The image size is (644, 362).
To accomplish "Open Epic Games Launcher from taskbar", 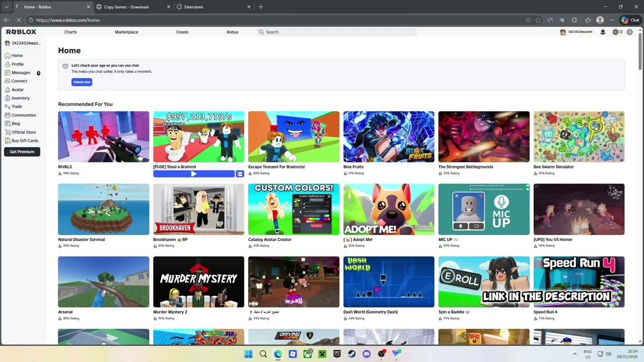I will (x=337, y=354).
